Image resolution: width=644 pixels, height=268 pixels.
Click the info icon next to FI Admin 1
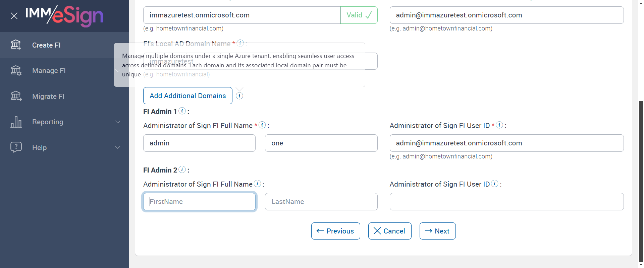pyautogui.click(x=182, y=111)
